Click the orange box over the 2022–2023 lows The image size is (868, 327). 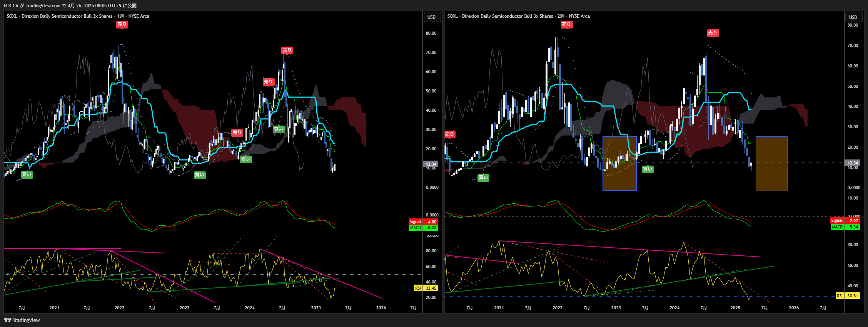[x=619, y=163]
